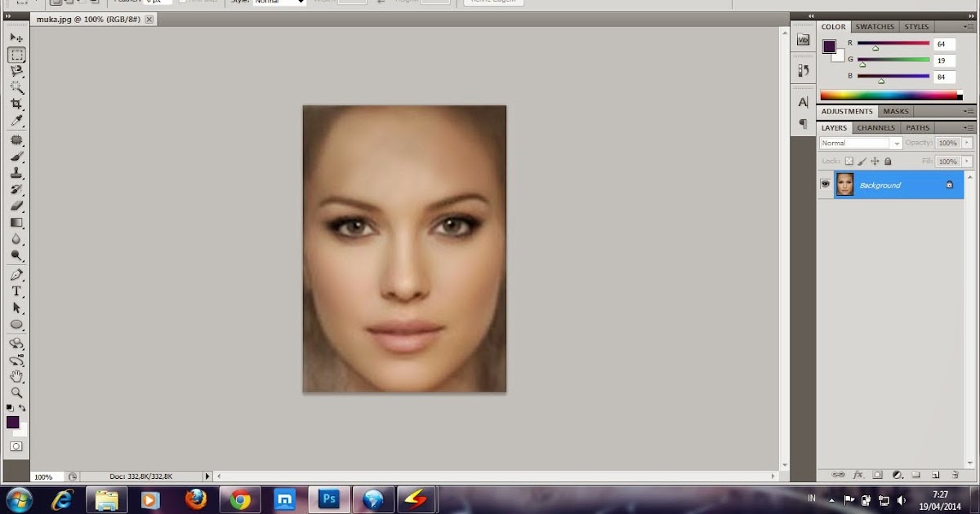Select the Lasso tool
Image resolution: width=980 pixels, height=514 pixels.
point(16,72)
